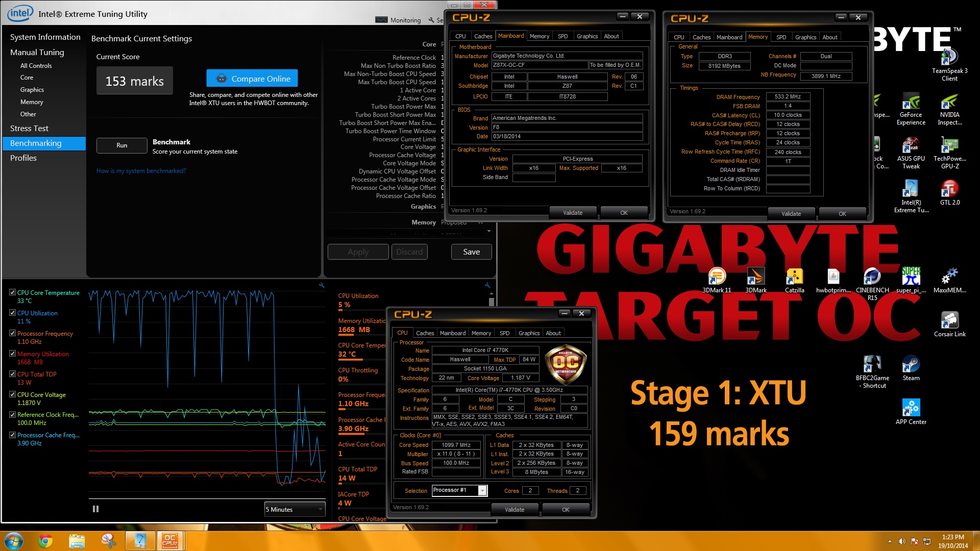
Task: Open the hwbotprime desktop icon
Action: tap(833, 281)
